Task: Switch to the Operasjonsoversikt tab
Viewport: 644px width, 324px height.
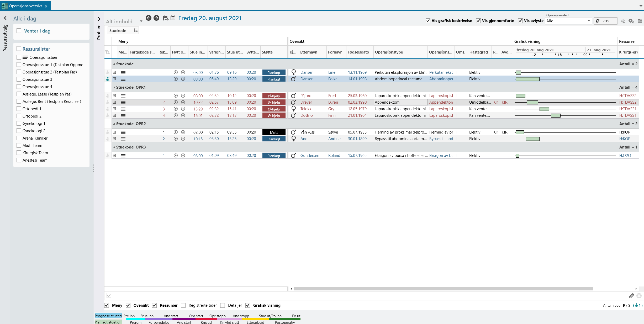Action: pyautogui.click(x=25, y=6)
